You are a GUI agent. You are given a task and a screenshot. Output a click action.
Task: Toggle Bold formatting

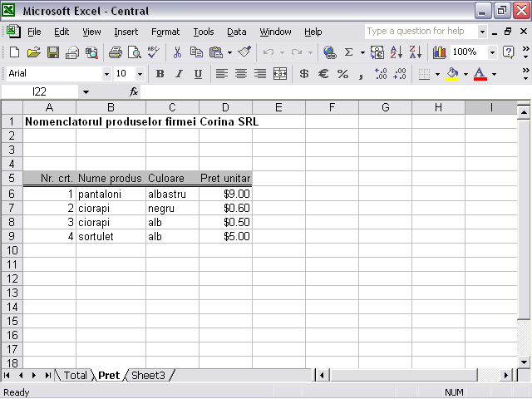coord(160,74)
